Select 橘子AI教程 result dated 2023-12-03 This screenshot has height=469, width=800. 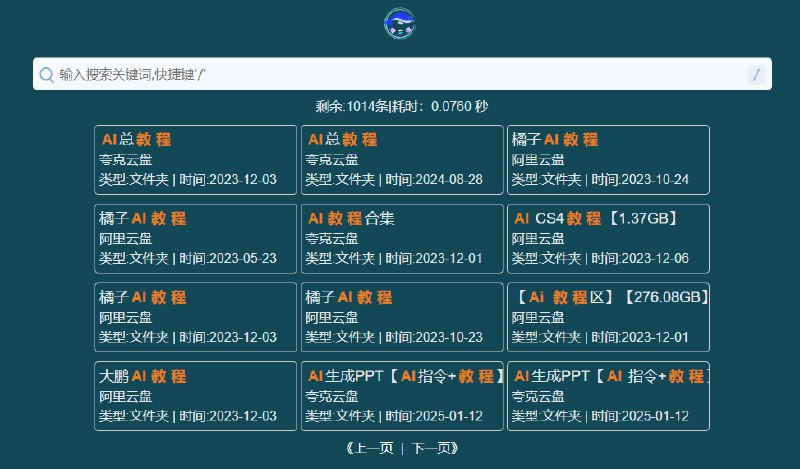click(x=195, y=317)
